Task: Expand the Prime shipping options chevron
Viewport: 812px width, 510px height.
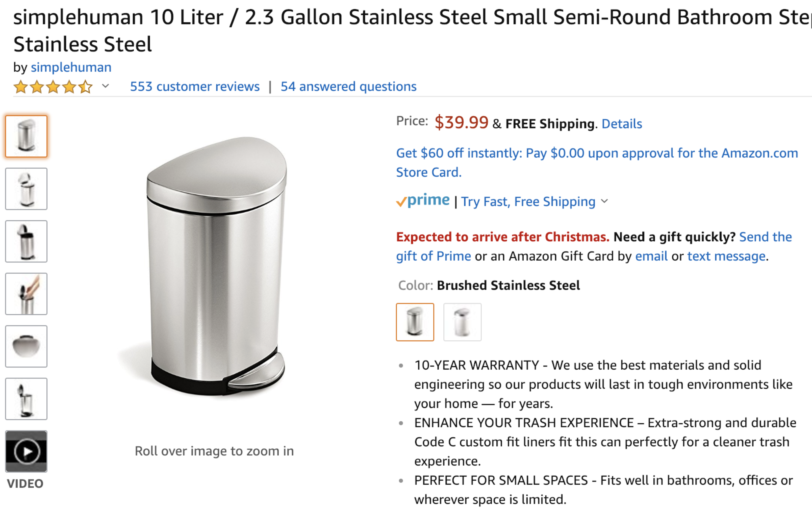Action: click(x=605, y=201)
